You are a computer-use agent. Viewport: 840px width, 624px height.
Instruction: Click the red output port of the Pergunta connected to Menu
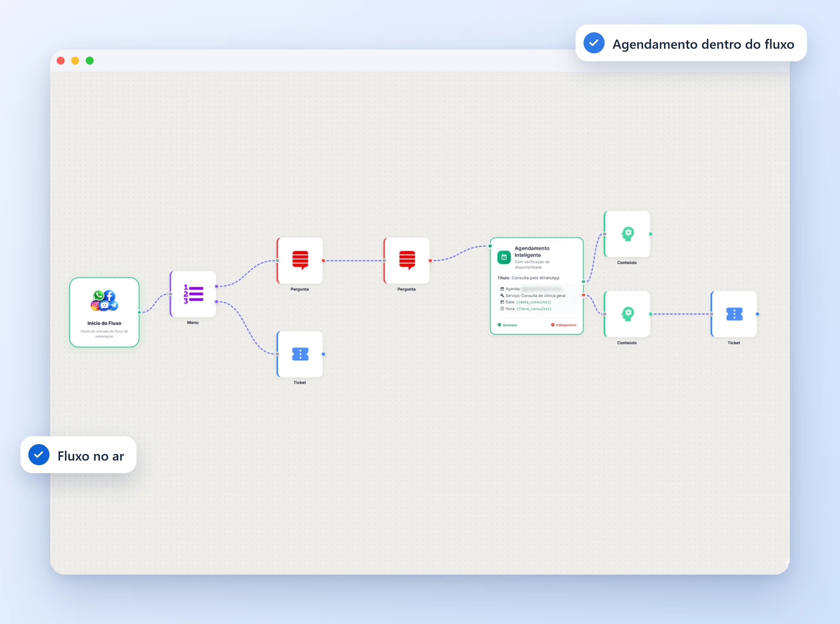click(323, 261)
